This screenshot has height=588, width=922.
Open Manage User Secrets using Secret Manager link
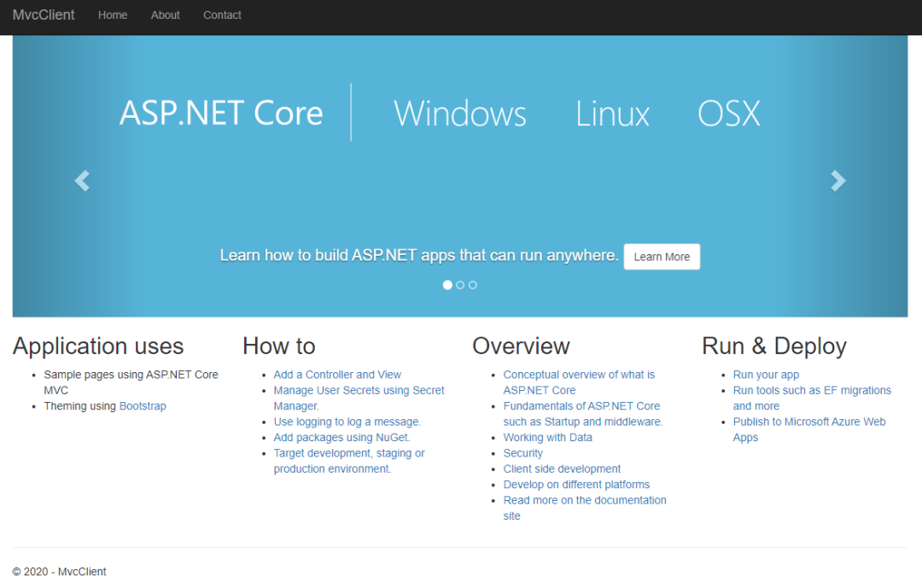tap(359, 398)
